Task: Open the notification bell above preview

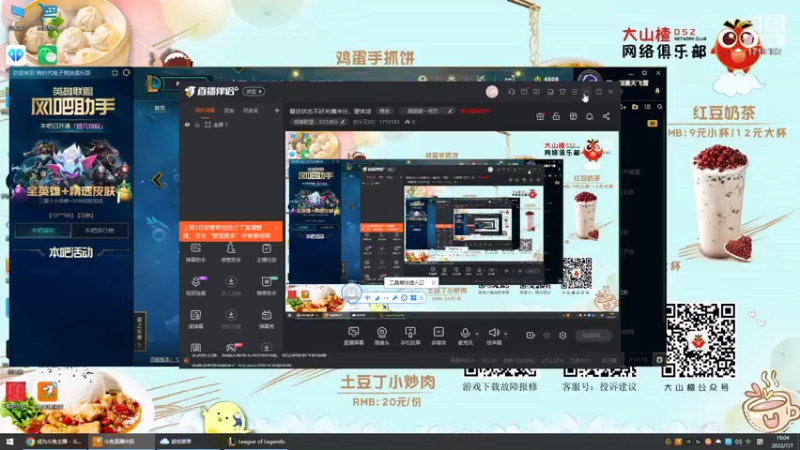Action: click(x=589, y=116)
